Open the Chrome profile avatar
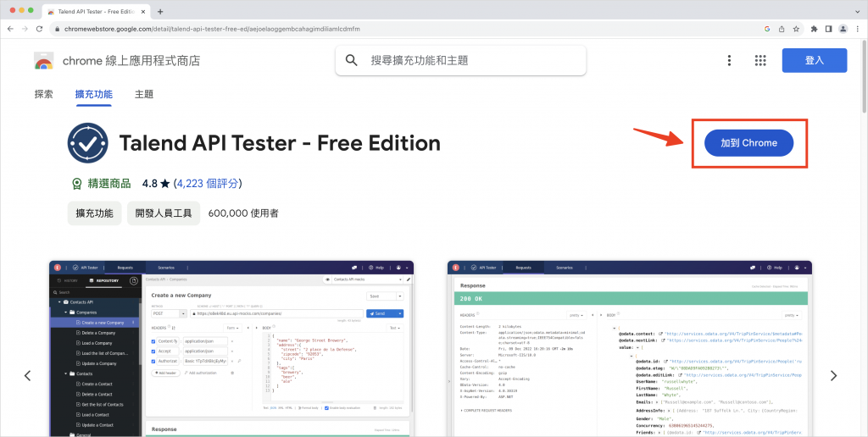The image size is (868, 437). pos(843,29)
